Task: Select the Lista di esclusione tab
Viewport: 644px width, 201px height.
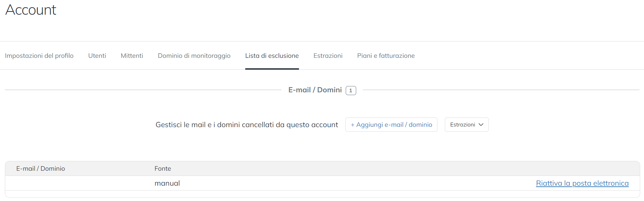Action: 272,56
